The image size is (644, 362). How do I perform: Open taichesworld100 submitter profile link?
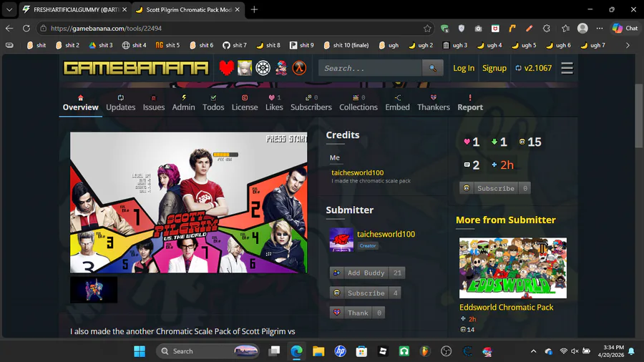(386, 234)
